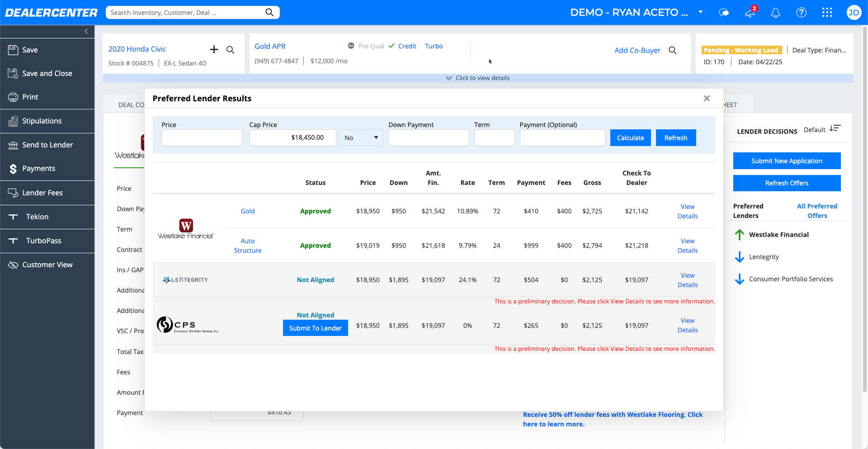Screen dimensions: 868x449
Task: View Details for Auto Structure offer
Action: [x=688, y=246]
